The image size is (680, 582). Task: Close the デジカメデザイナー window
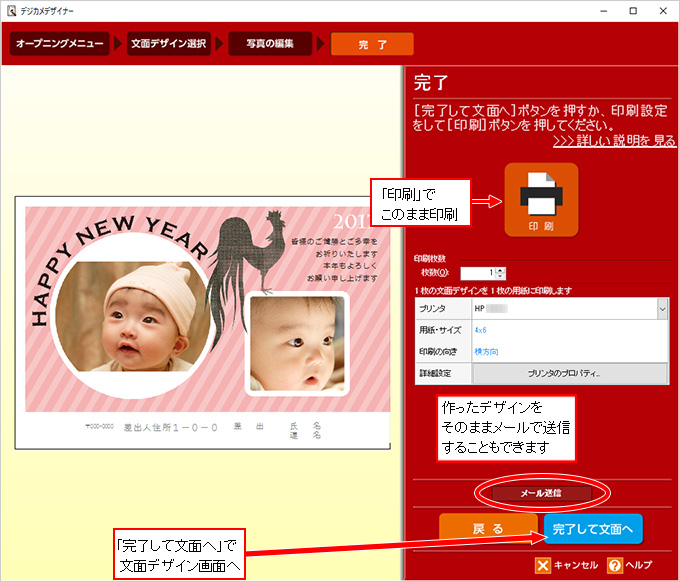tap(663, 11)
